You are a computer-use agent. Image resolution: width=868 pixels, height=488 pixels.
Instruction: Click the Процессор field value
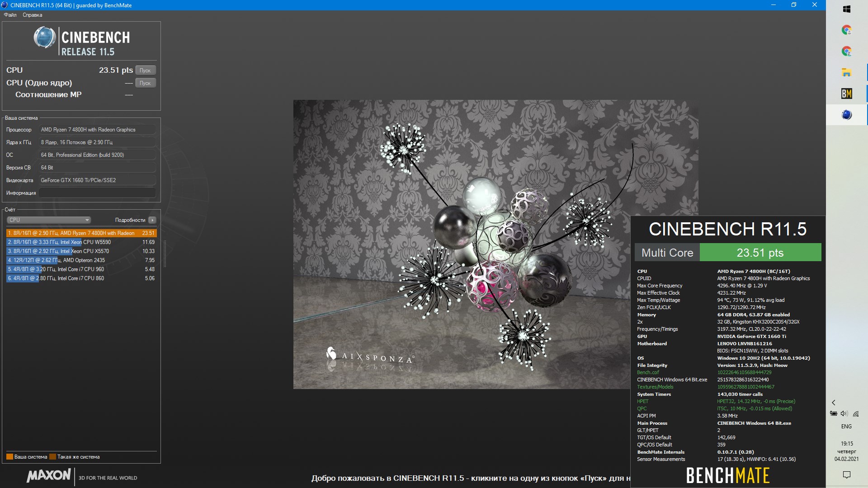click(x=97, y=130)
